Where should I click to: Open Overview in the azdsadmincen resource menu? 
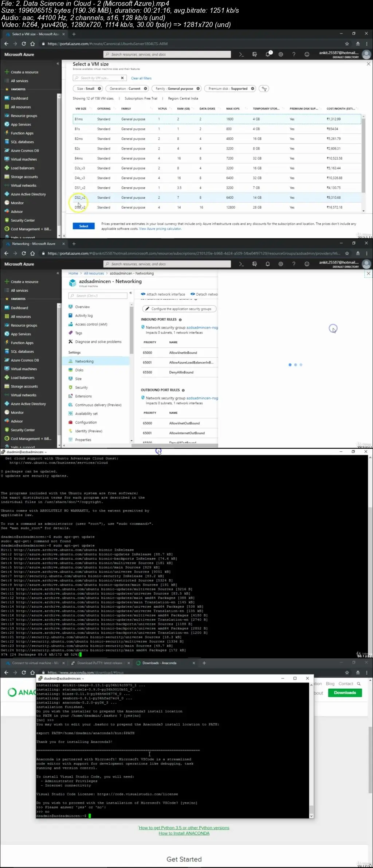click(82, 307)
